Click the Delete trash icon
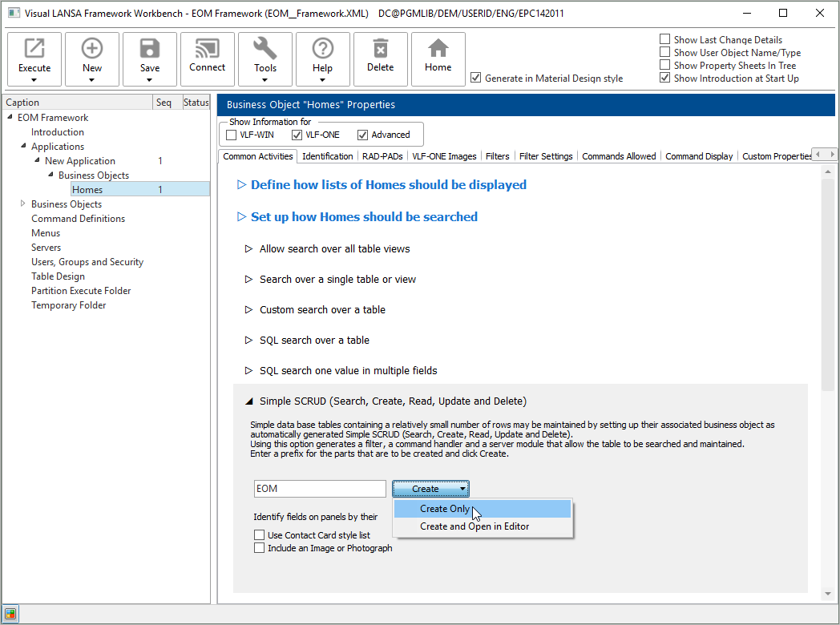The image size is (840, 625). (x=381, y=49)
